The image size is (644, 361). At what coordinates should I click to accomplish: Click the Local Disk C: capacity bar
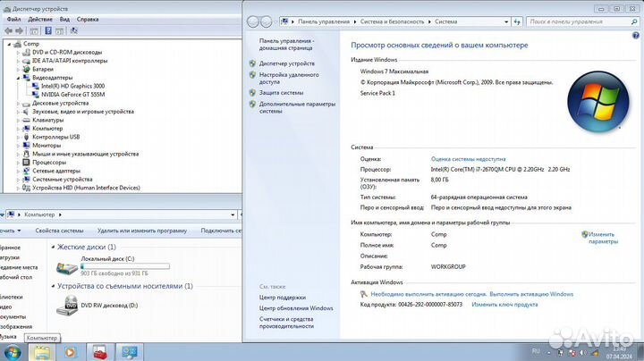(x=125, y=266)
